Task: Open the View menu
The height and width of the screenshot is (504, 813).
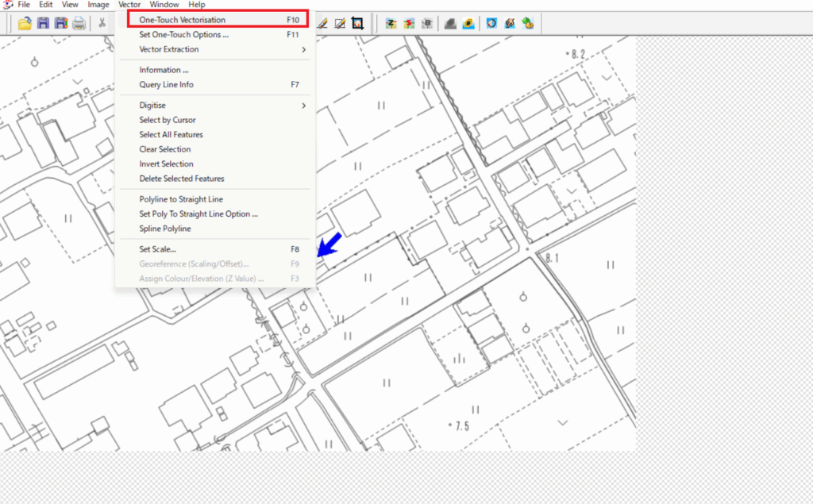Action: coord(70,5)
